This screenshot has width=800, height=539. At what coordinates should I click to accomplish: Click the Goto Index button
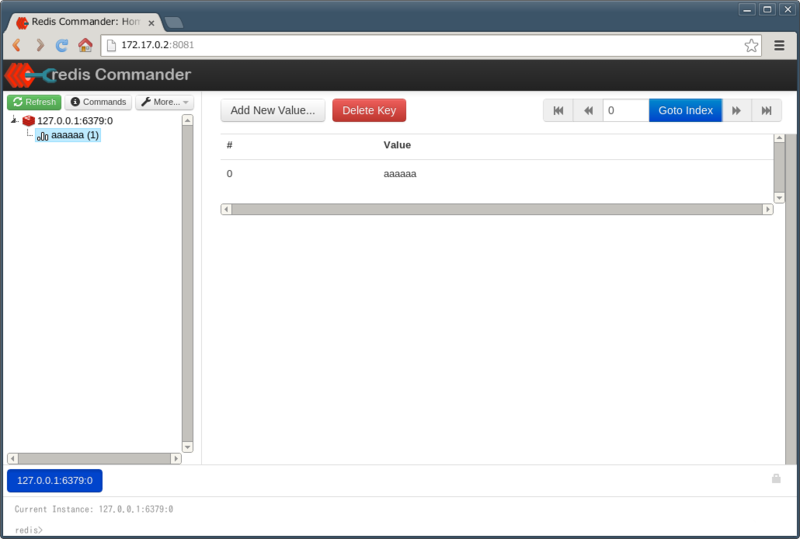[x=685, y=110]
